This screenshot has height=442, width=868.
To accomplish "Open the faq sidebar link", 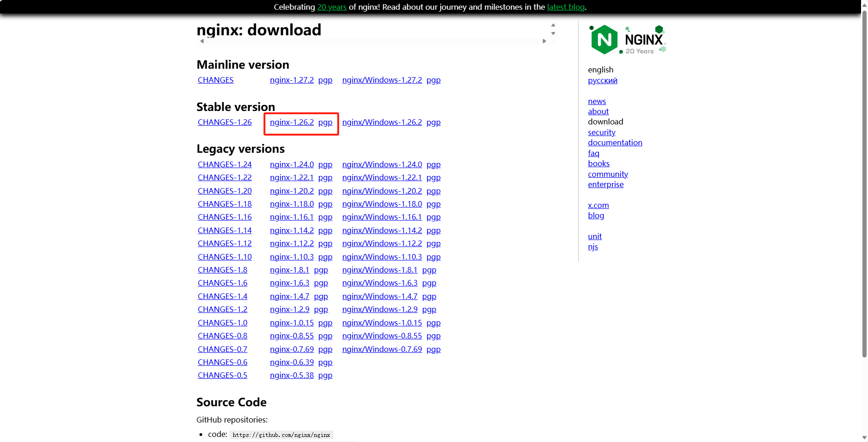I will coord(593,153).
